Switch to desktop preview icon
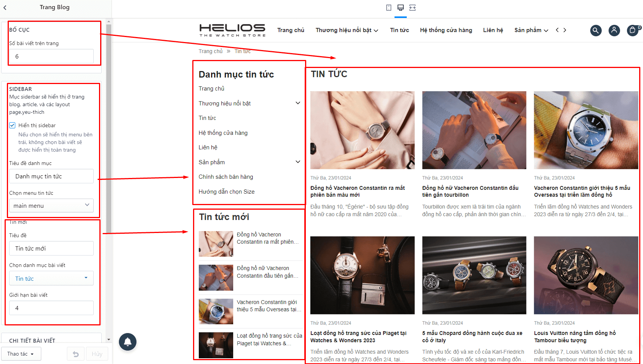Viewport: 643px width, 364px height. [401, 8]
